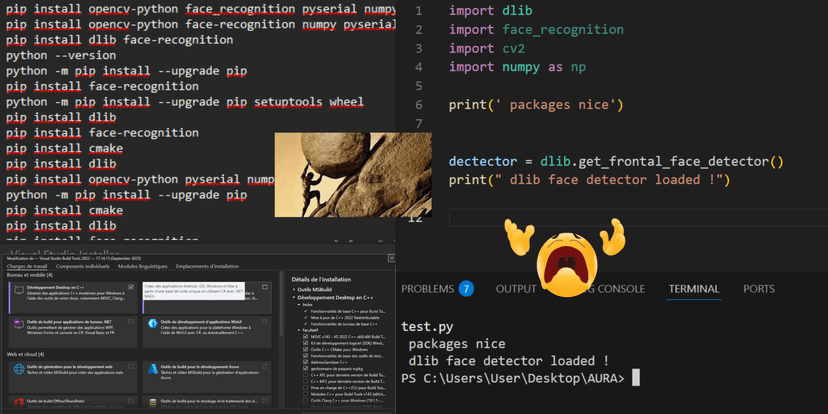This screenshot has height=414, width=828.
Task: Open the PORTS panel tab
Action: (x=758, y=289)
